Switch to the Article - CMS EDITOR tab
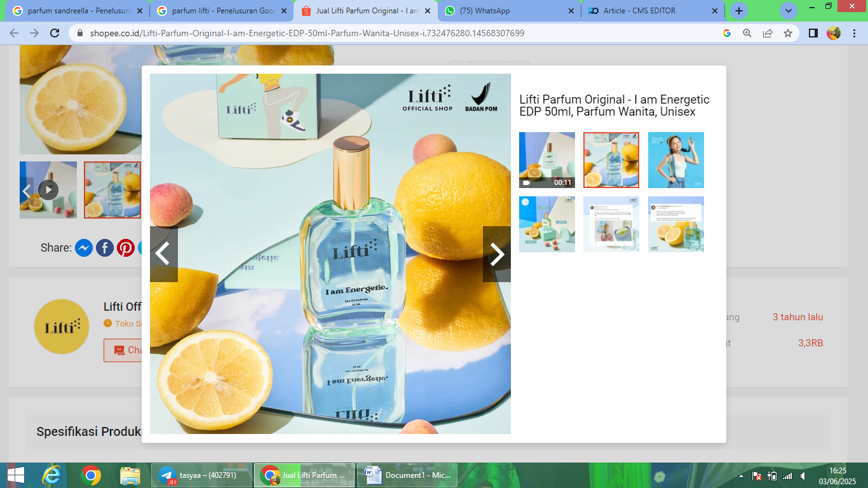This screenshot has height=488, width=868. [x=654, y=11]
